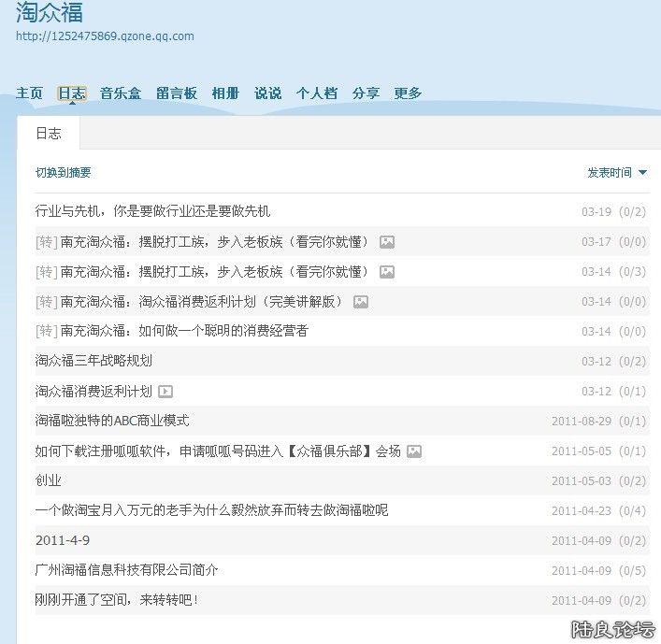Click image icon beside 淘众福消费返利计划(完美讲解版)
This screenshot has height=644, width=661.
coord(361,302)
